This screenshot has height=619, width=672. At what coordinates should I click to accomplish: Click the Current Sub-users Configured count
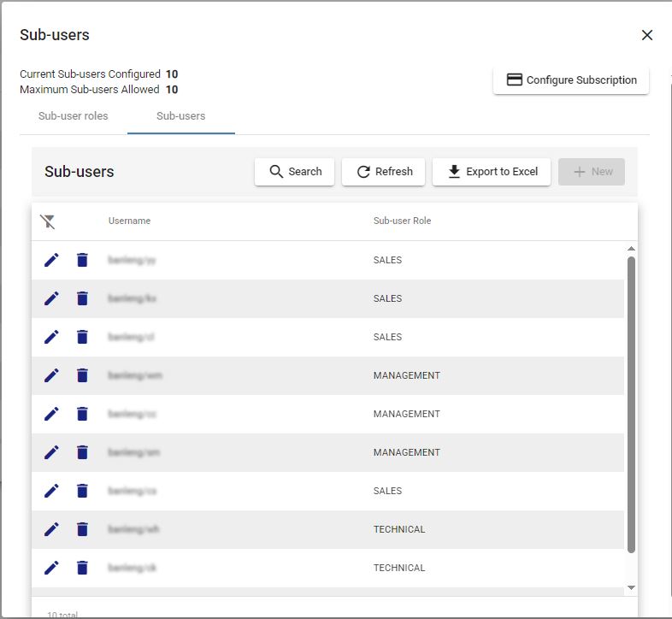(172, 74)
